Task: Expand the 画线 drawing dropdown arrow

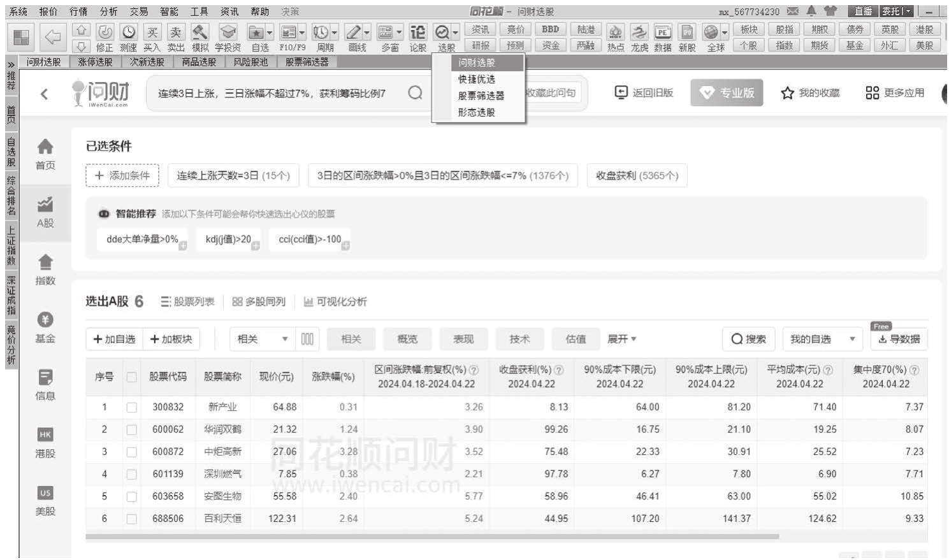Action: 366,32
